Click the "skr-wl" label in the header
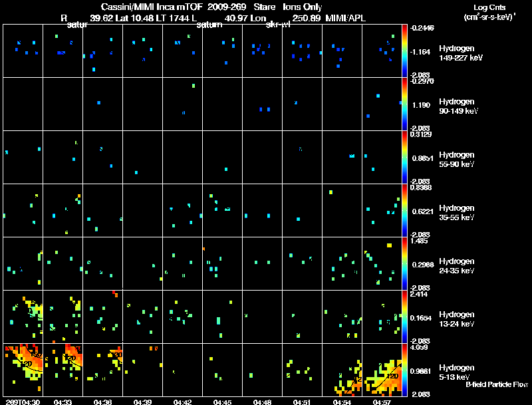The image size is (532, 405). [278, 25]
